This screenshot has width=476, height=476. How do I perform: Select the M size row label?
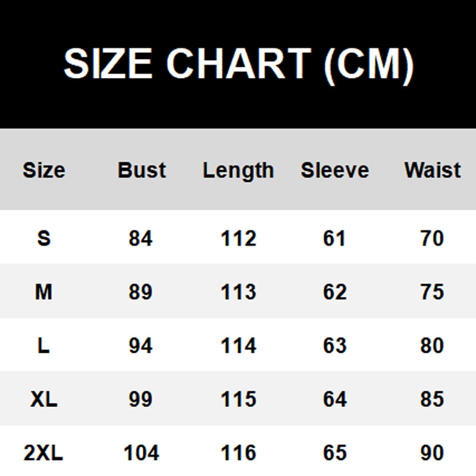click(43, 292)
